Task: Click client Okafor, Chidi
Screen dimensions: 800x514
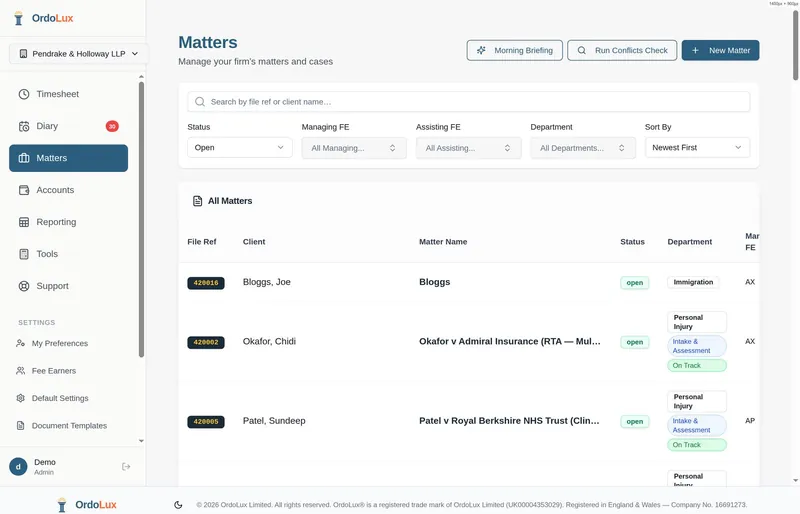Action: (x=269, y=341)
